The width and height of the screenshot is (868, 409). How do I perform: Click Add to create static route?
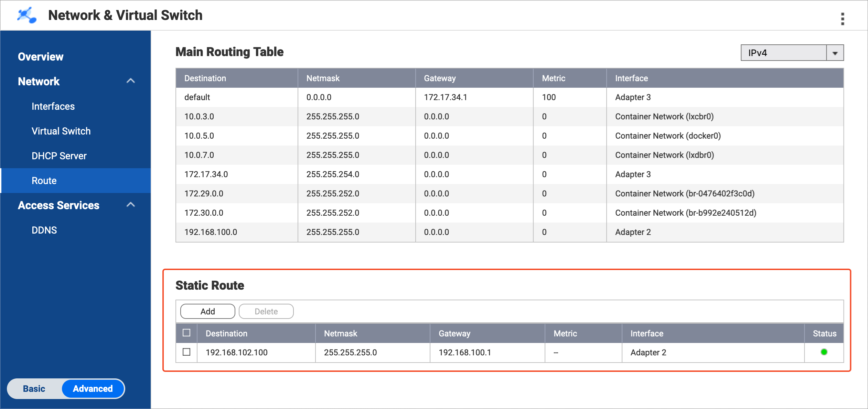coord(207,311)
